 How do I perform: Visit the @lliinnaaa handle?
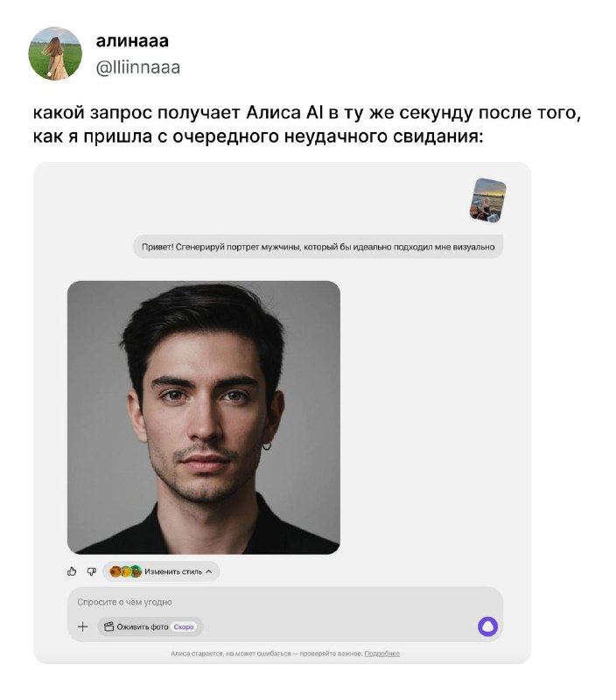[x=138, y=67]
